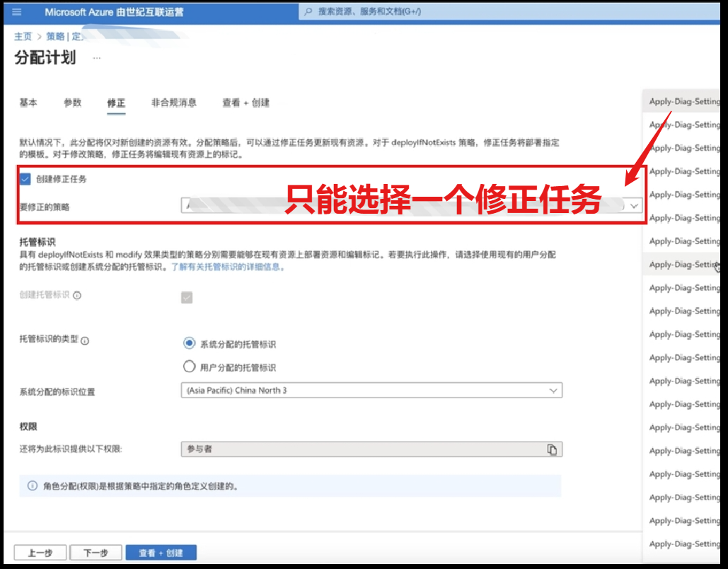The width and height of the screenshot is (728, 569).
Task: Click the 下一步 button
Action: pyautogui.click(x=95, y=553)
